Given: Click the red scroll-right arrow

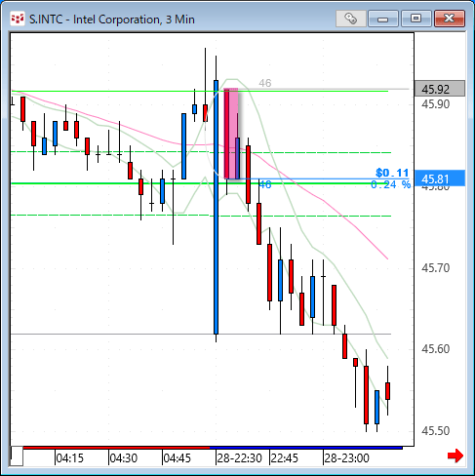Looking at the screenshot, I should pyautogui.click(x=455, y=456).
